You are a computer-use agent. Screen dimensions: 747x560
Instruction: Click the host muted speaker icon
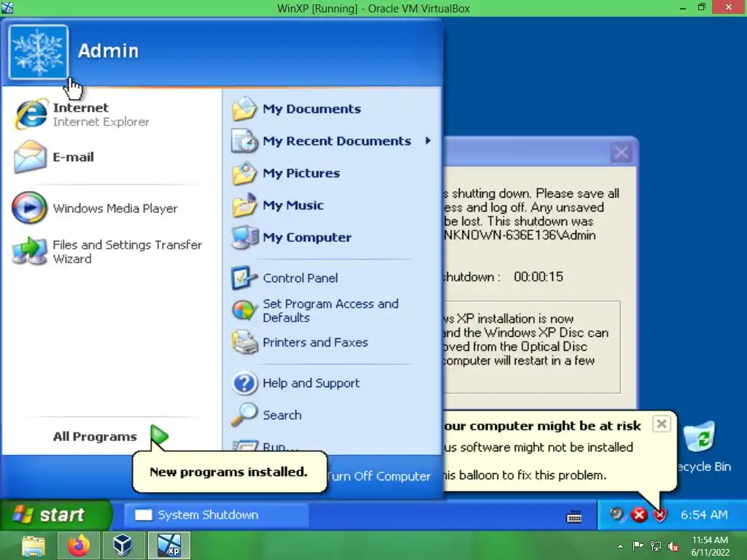(673, 546)
